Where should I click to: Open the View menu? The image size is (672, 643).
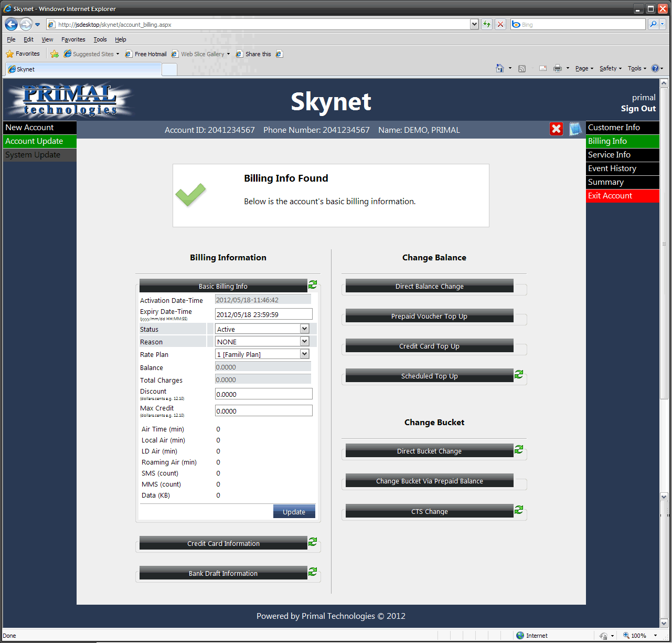[x=47, y=39]
